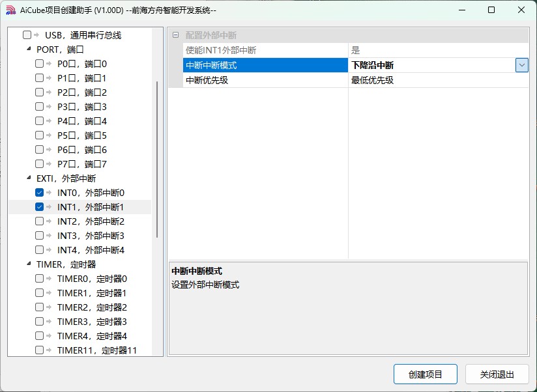Screen dimensions: 537x392
Task: Select the EXTI，外部中断 group label
Action: (x=66, y=178)
